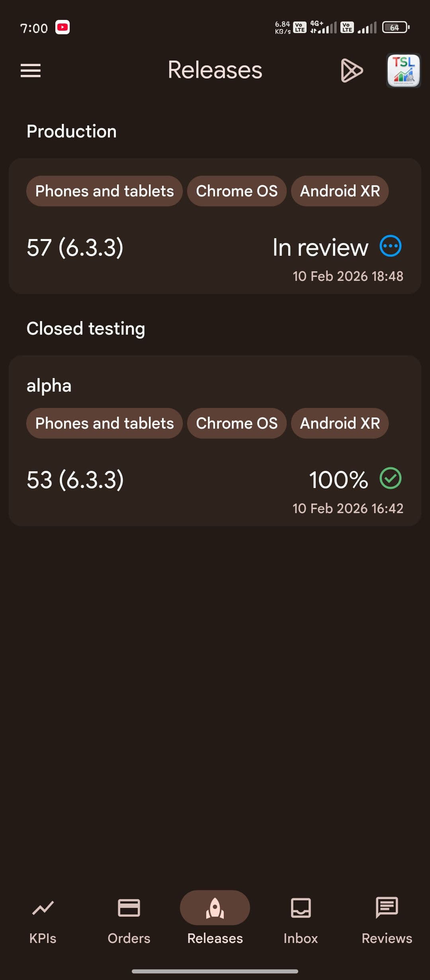Tap Production's Chrome OS chip
Viewport: 430px width, 980px height.
[237, 191]
